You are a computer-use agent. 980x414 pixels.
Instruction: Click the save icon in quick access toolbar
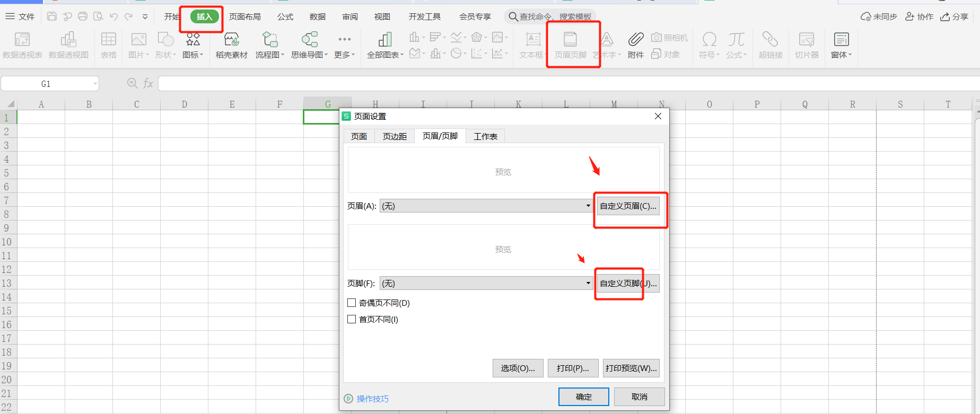(x=52, y=16)
